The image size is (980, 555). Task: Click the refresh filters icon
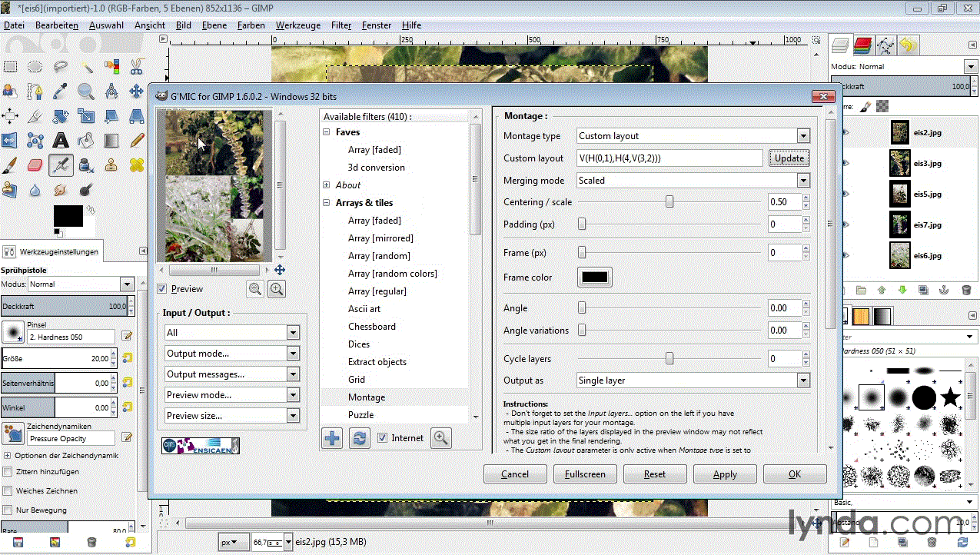[x=359, y=438]
